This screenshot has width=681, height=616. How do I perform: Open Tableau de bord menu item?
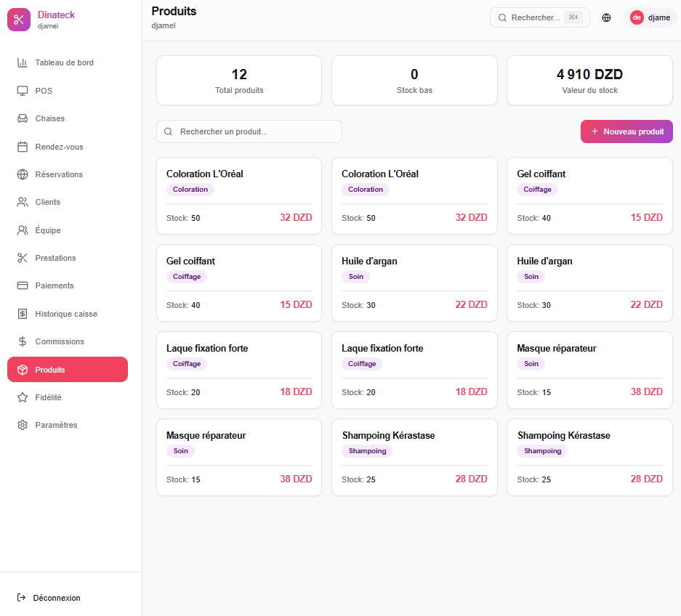68,62
